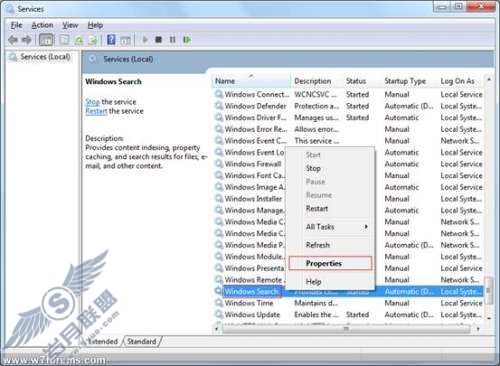Viewport: 500px width, 366px height.
Task: Open the Help menu in the menu bar
Action: click(95, 25)
